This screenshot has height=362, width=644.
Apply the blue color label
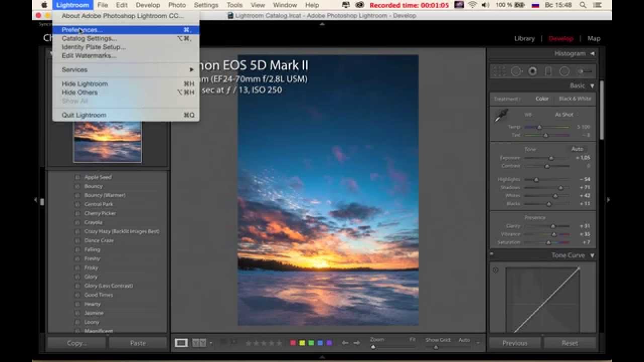coord(320,343)
